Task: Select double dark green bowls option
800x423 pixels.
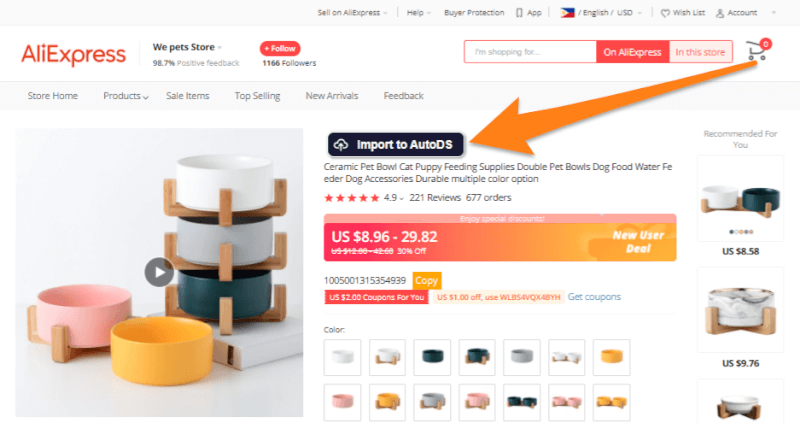Action: click(x=522, y=402)
